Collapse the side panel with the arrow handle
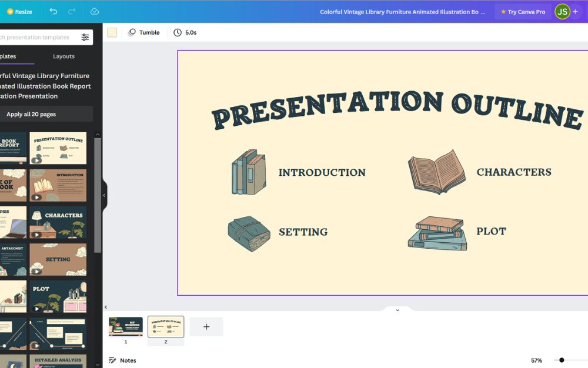The height and width of the screenshot is (368, 588). pyautogui.click(x=104, y=195)
